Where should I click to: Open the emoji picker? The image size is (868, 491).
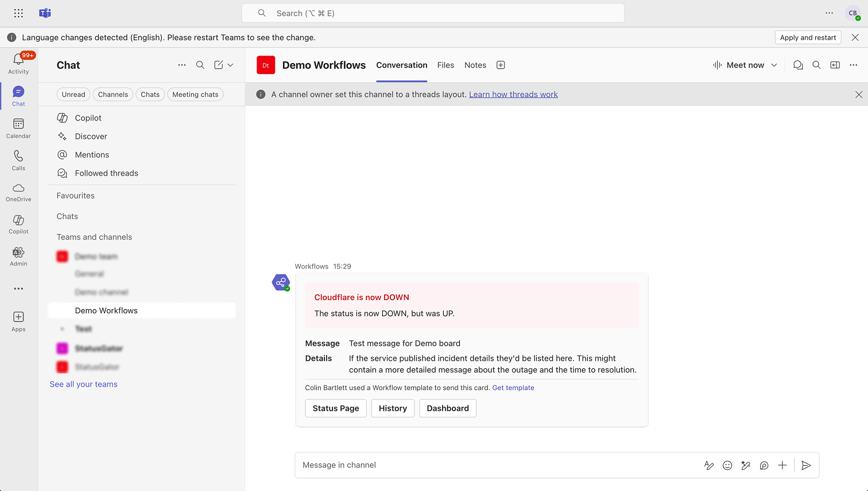tap(727, 465)
